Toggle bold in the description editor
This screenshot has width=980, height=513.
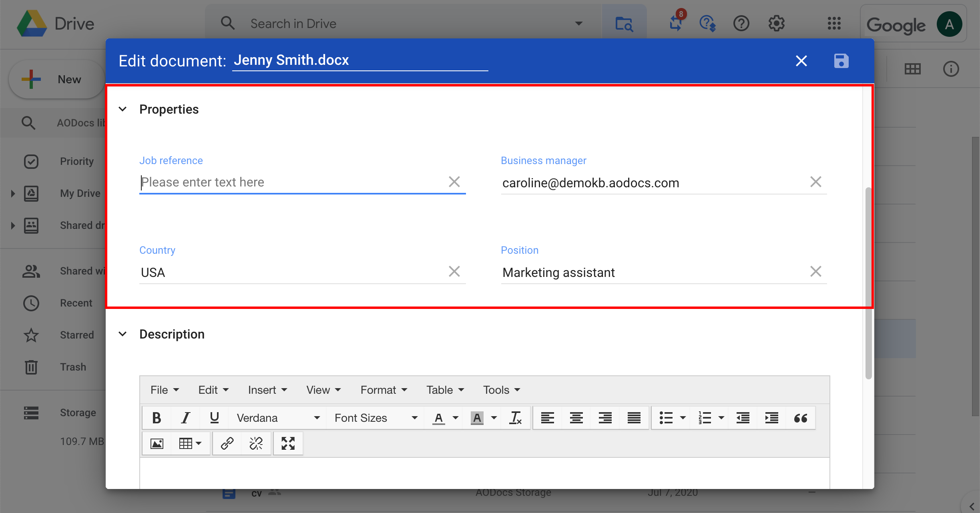157,418
